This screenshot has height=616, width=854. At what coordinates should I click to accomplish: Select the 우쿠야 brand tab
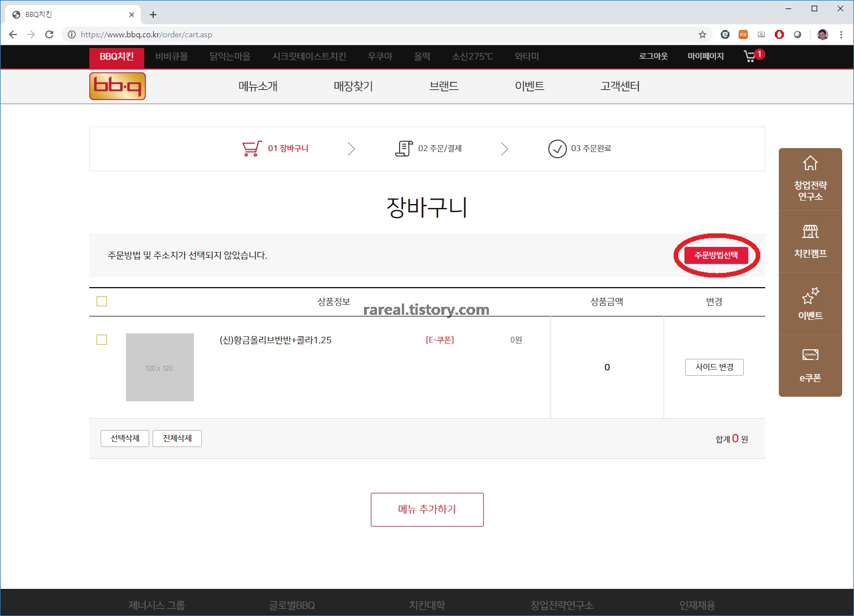pyautogui.click(x=380, y=57)
